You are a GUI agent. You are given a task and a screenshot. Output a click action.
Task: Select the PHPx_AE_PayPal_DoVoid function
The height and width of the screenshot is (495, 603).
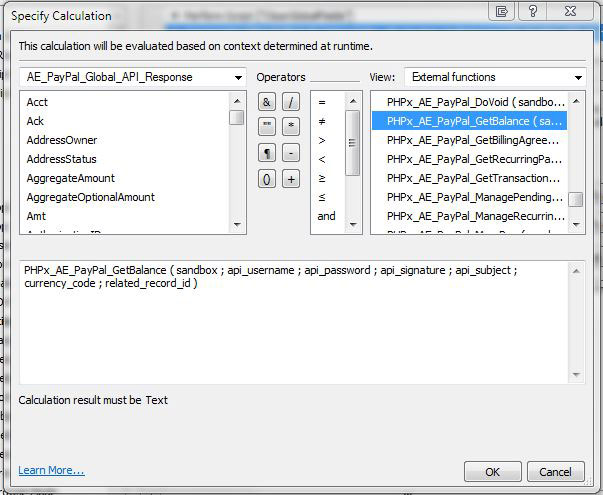click(469, 102)
